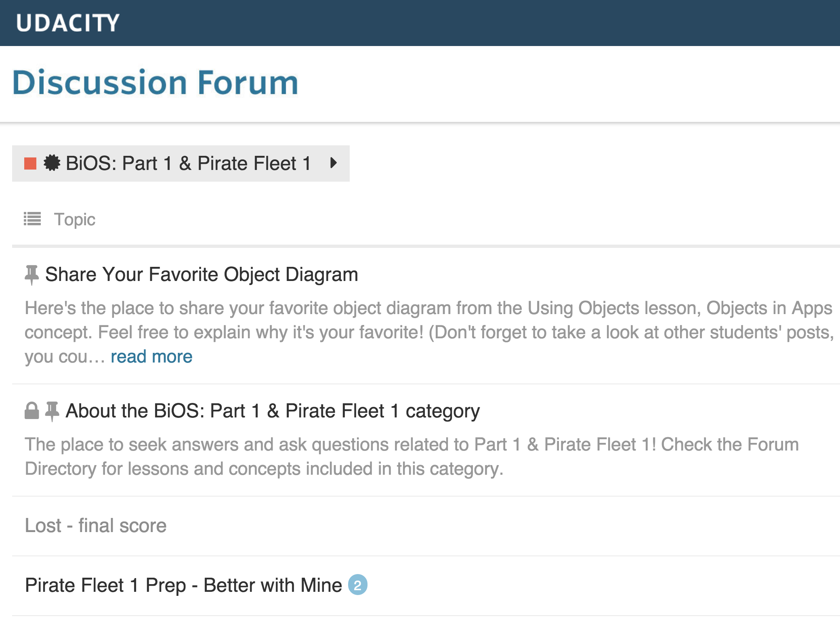The image size is (840, 633).
Task: Click the dark blue Udacity header bar
Action: click(485, 23)
